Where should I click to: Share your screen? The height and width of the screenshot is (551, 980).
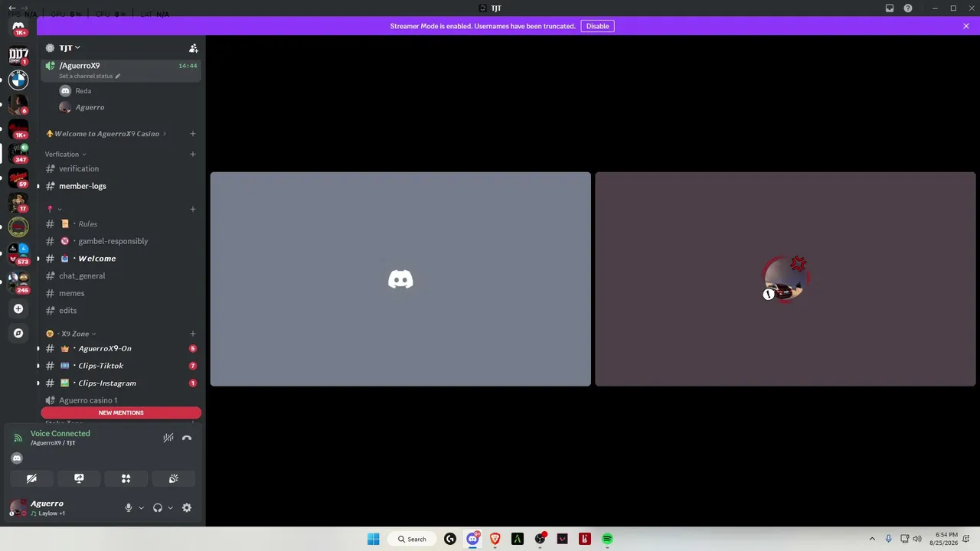(79, 478)
